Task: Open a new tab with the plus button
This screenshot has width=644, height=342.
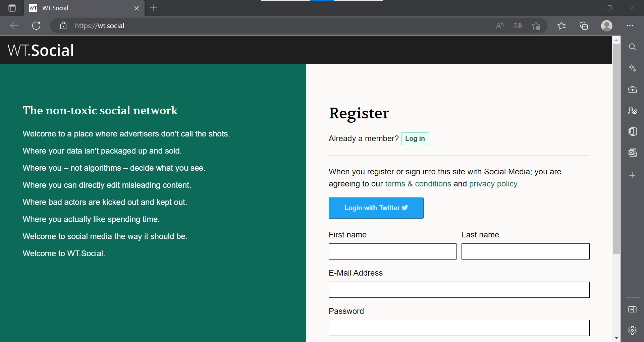Action: click(x=153, y=8)
